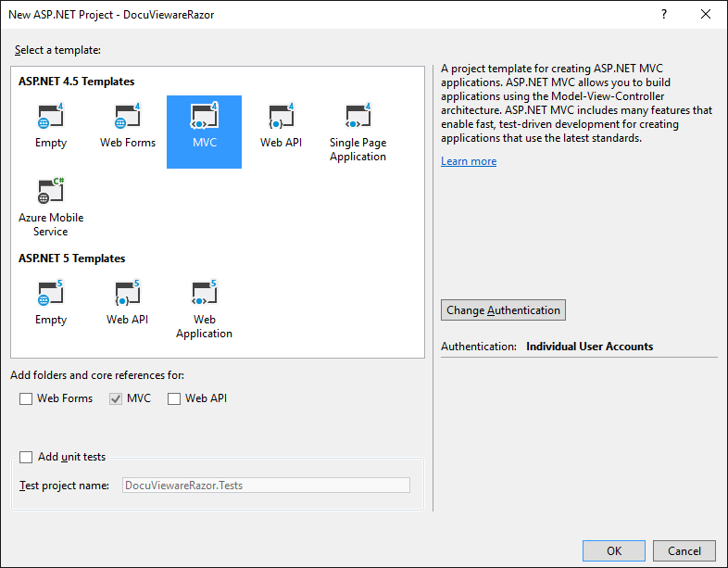This screenshot has width=728, height=568.
Task: Toggle the MVC core references checkbox
Action: tap(116, 399)
